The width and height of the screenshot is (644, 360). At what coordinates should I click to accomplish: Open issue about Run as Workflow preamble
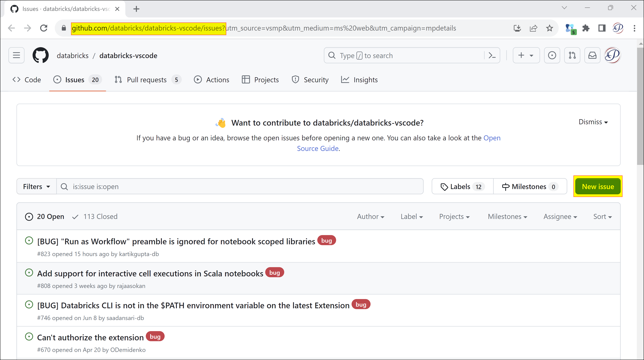pyautogui.click(x=176, y=241)
